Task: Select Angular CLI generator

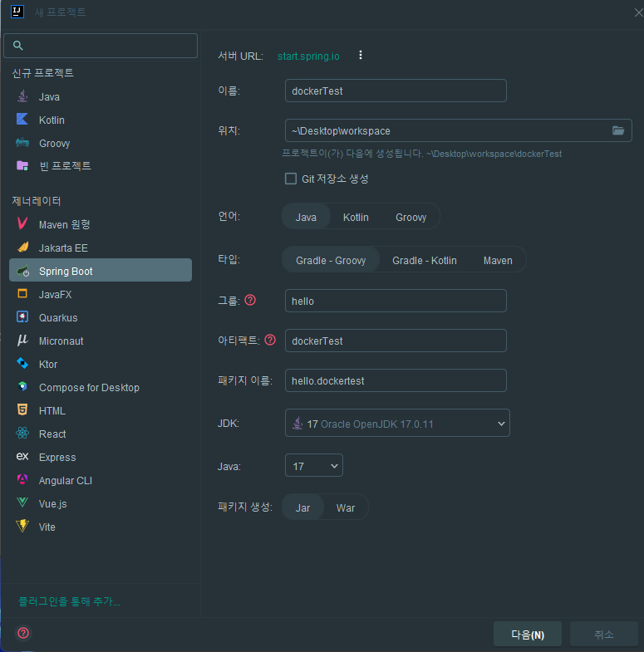Action: click(x=66, y=481)
